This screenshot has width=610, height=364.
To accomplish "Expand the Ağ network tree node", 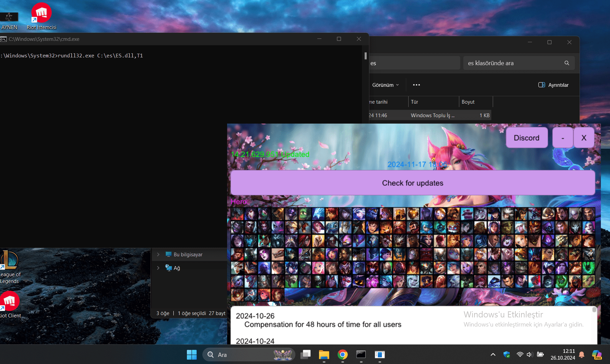I will point(158,268).
